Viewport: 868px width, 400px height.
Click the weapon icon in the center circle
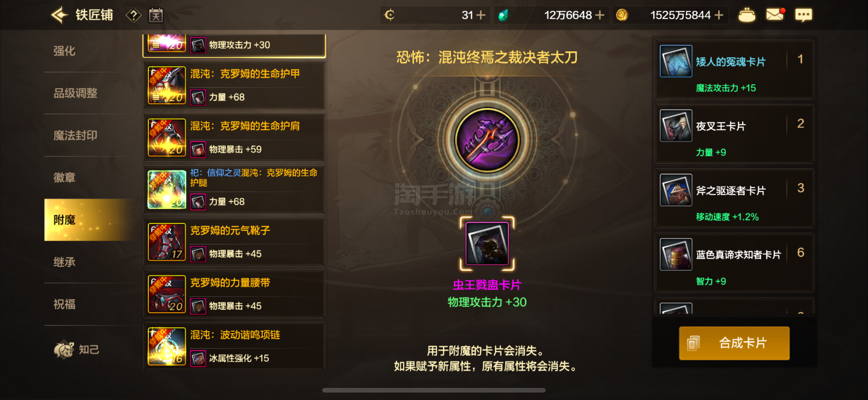(x=487, y=140)
